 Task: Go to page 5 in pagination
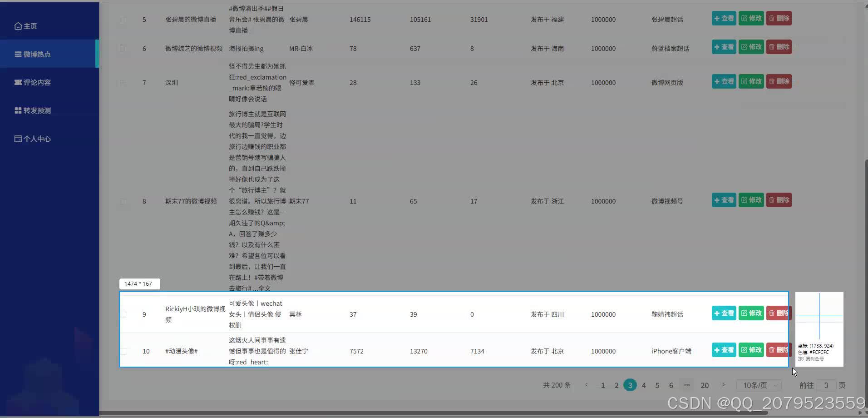coord(657,385)
